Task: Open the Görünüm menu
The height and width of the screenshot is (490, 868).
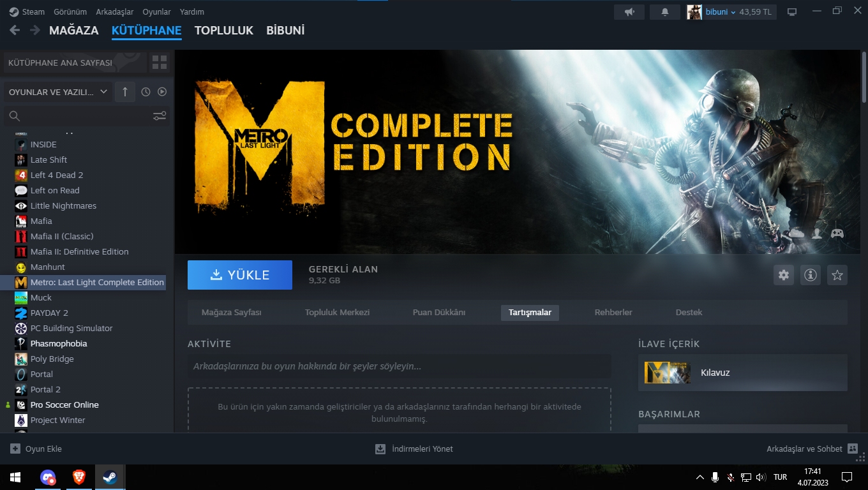Action: (70, 12)
